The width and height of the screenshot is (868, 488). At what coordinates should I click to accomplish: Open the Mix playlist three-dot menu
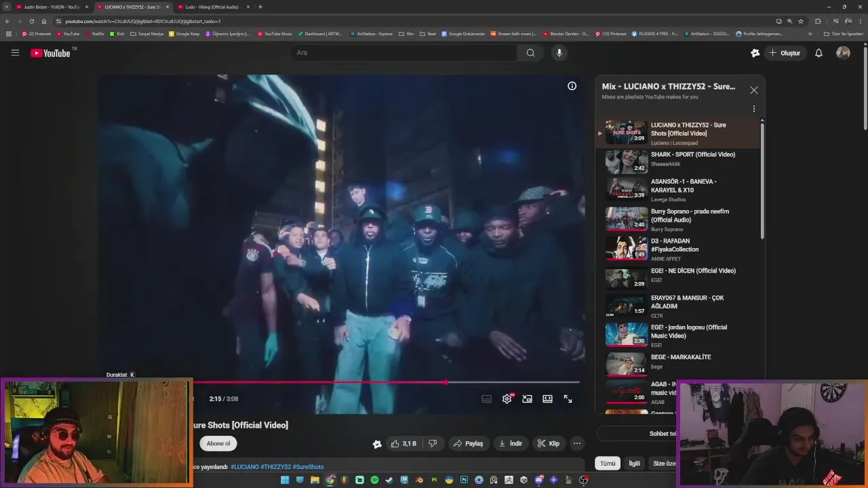tap(753, 108)
